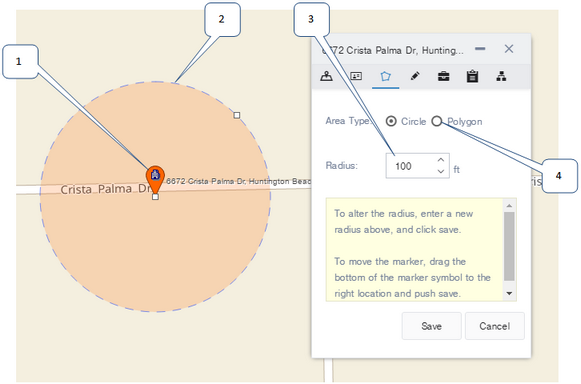
Task: Click the help text scrollbar up arrow
Action: (x=509, y=206)
